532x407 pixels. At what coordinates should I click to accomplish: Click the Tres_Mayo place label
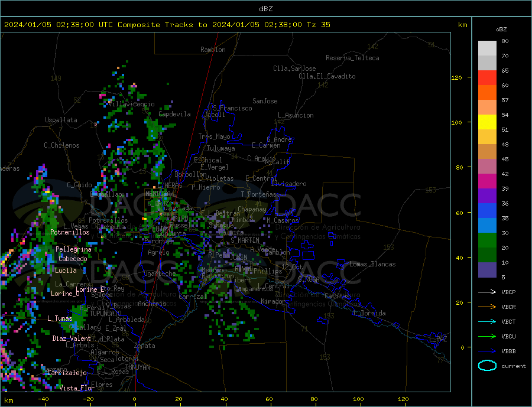[214, 136]
